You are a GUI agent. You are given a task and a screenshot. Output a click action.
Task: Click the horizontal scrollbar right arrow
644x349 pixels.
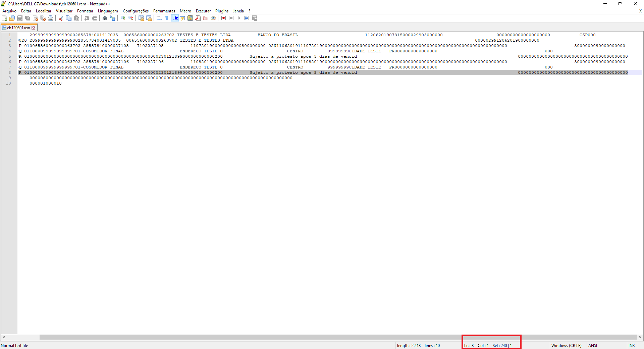[640, 337]
